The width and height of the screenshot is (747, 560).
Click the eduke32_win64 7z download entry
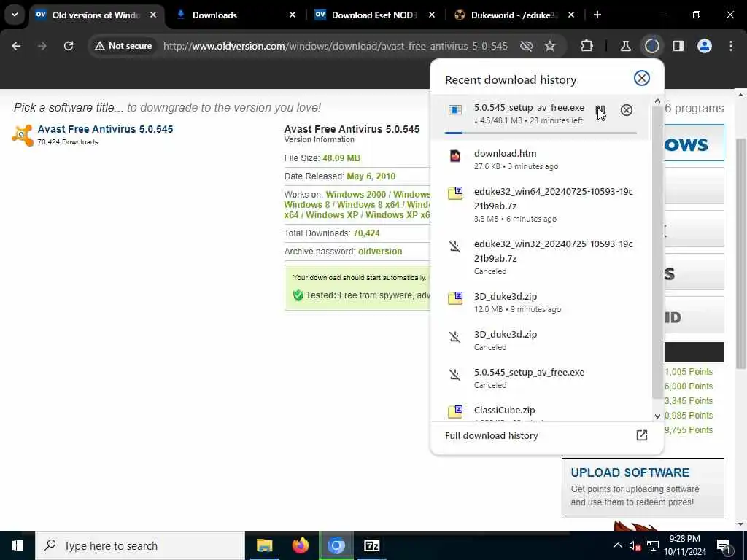click(541, 205)
